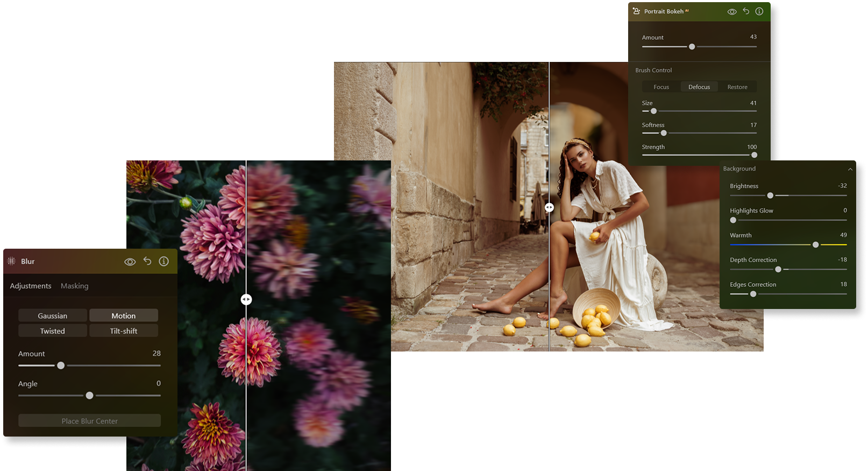
Task: Click the Edges Correction value 18
Action: [x=843, y=284]
